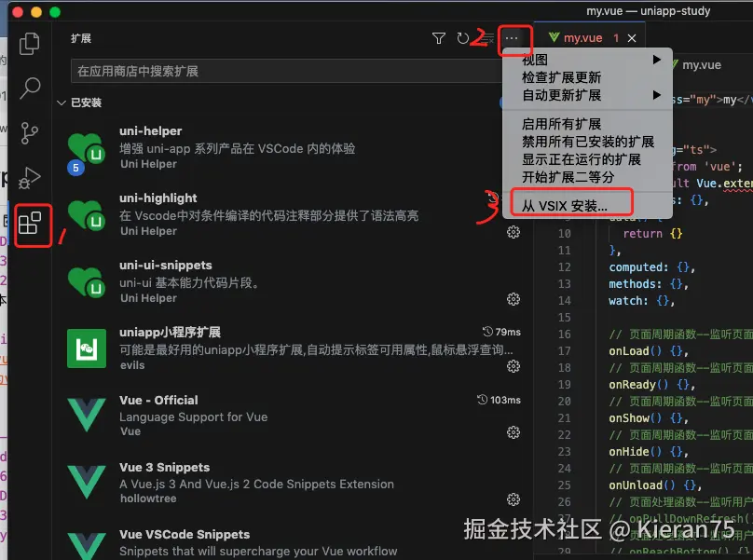
Task: Open the uniapp小程序扩展 extension entry
Action: tap(293, 349)
